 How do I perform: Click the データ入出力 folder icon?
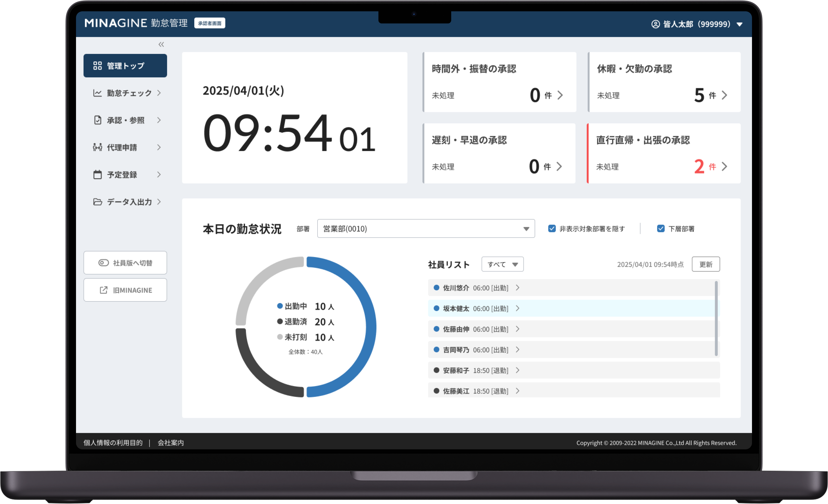(x=98, y=202)
